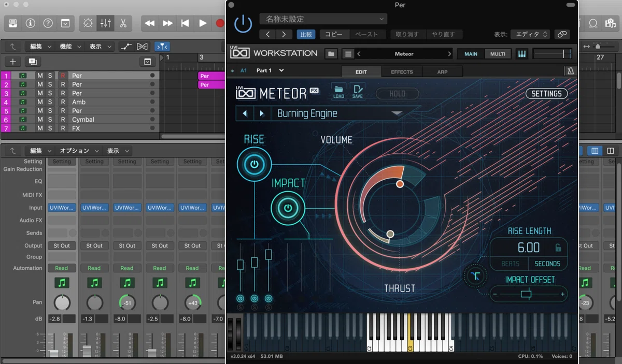
Task: Start playback with the Play button
Action: pos(203,23)
